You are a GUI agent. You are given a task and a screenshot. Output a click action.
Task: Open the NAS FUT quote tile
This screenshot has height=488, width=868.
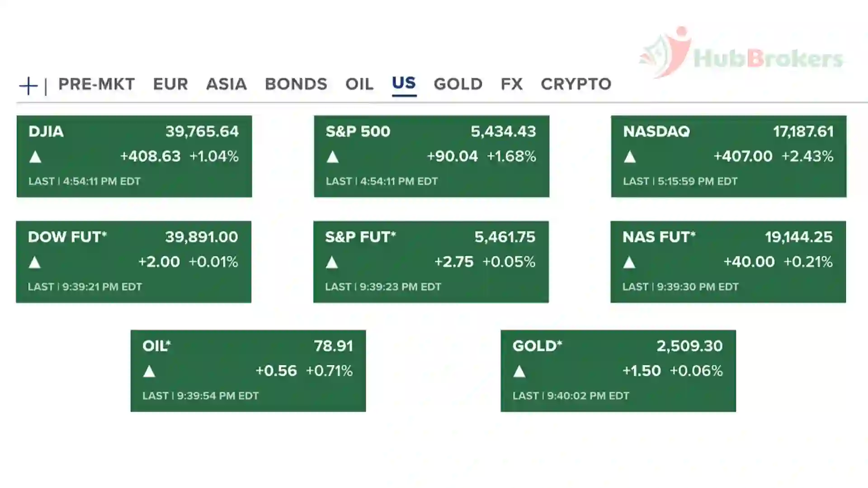click(728, 262)
